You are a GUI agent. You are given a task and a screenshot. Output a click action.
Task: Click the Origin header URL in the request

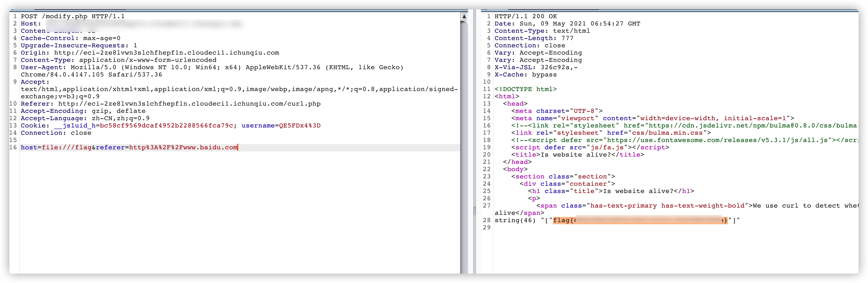click(x=166, y=53)
